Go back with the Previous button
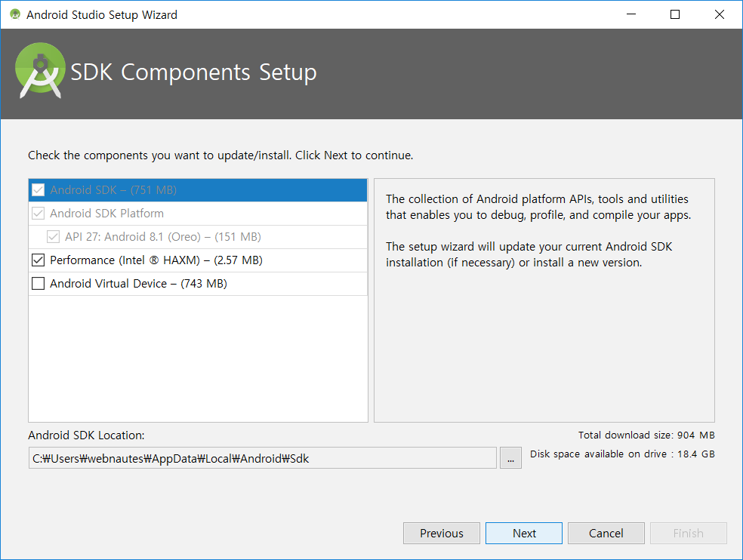This screenshot has height=560, width=743. point(442,533)
